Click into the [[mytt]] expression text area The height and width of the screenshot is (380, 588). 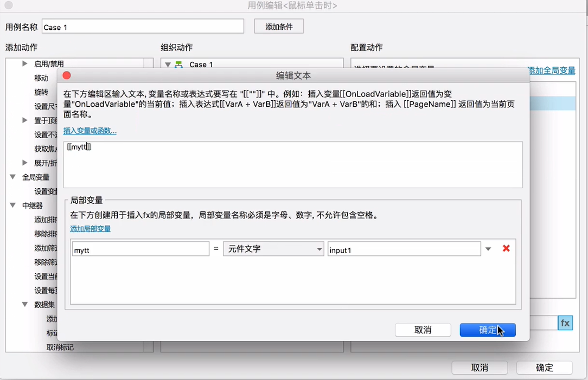coord(293,164)
